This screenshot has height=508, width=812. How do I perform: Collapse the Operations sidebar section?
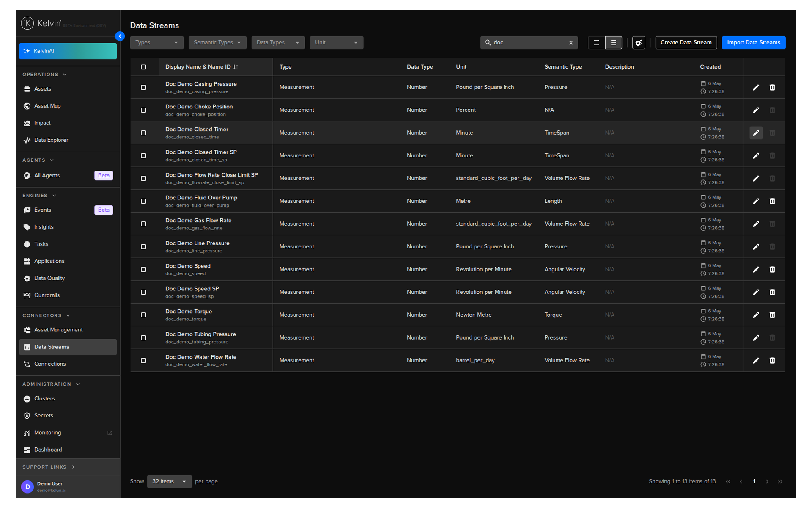[x=44, y=75]
